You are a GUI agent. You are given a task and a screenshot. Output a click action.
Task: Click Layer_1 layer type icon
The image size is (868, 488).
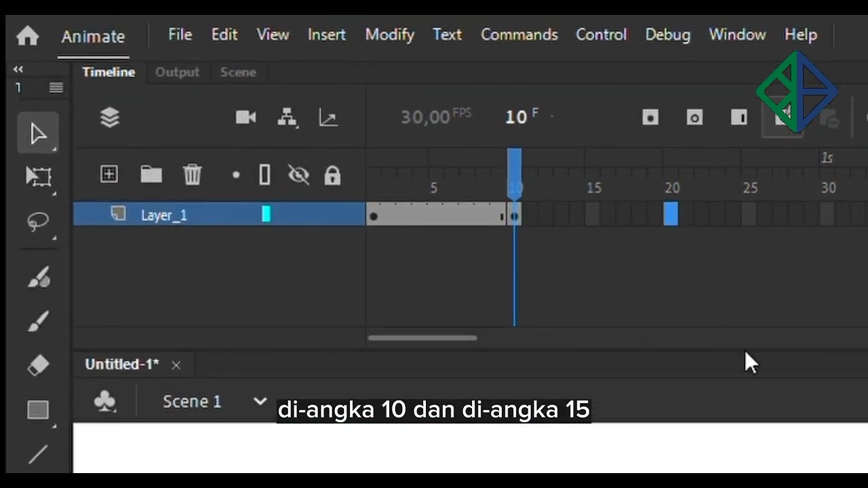(x=119, y=214)
